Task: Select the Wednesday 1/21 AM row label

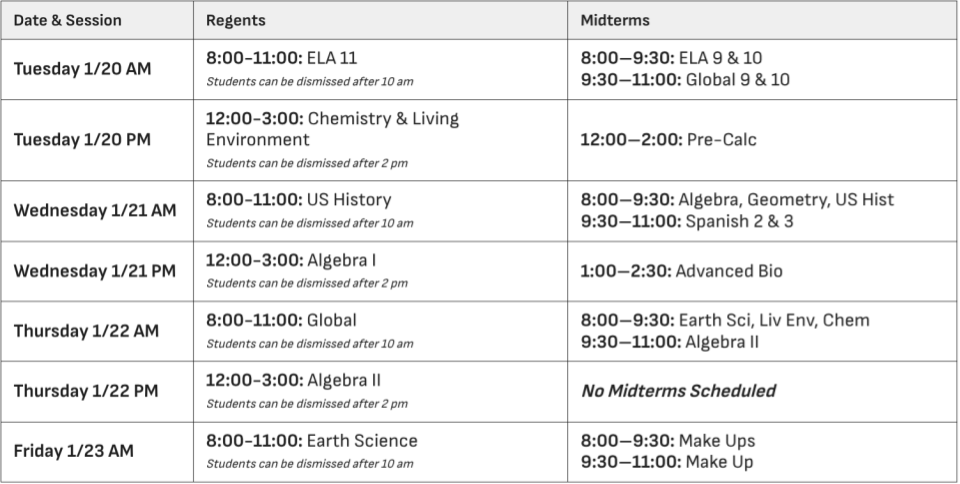Action: click(x=95, y=210)
